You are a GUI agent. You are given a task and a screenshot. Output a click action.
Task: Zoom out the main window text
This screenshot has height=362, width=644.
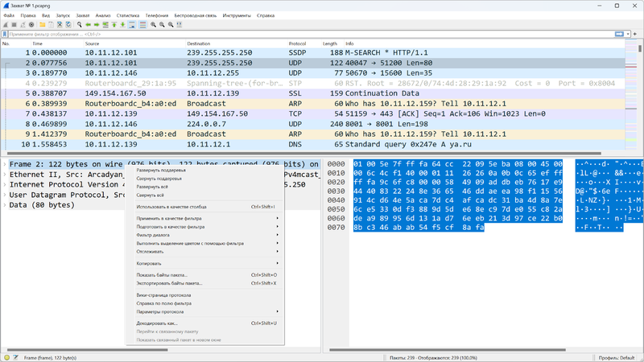click(x=162, y=25)
